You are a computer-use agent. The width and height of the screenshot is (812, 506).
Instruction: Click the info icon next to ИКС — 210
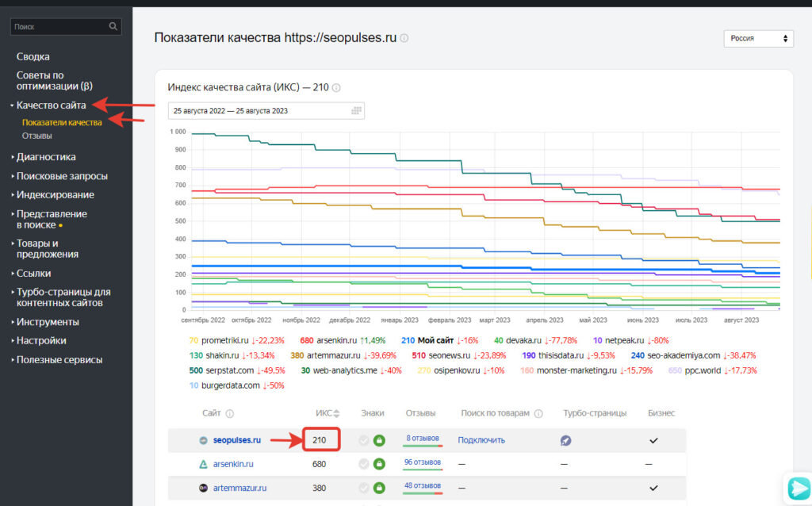click(x=336, y=87)
